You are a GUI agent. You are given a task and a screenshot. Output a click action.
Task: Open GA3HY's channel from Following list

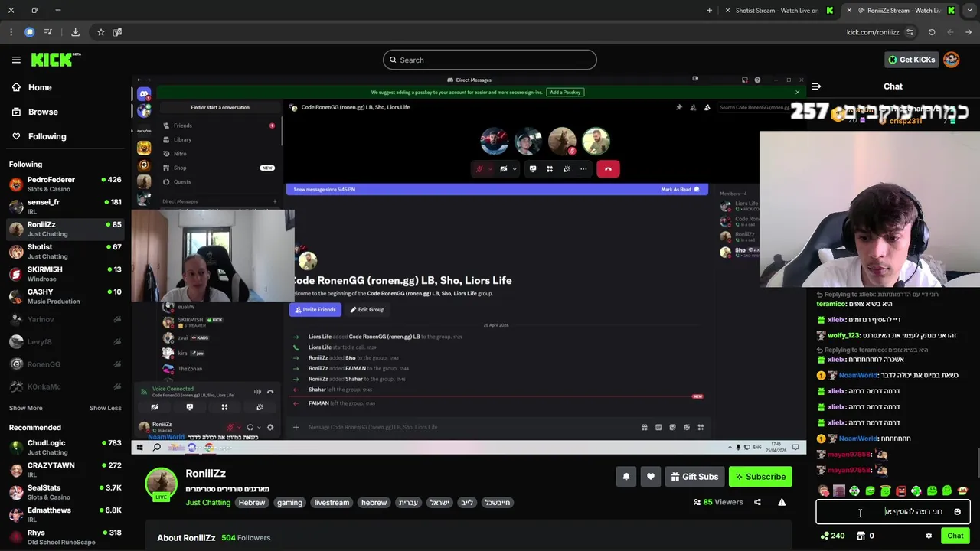point(65,296)
